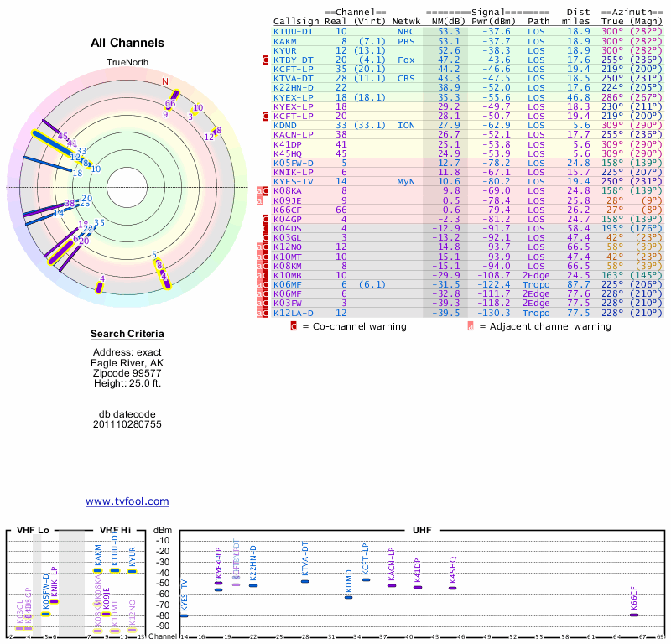Click the All Channels title
The height and width of the screenshot is (644, 671).
click(127, 43)
